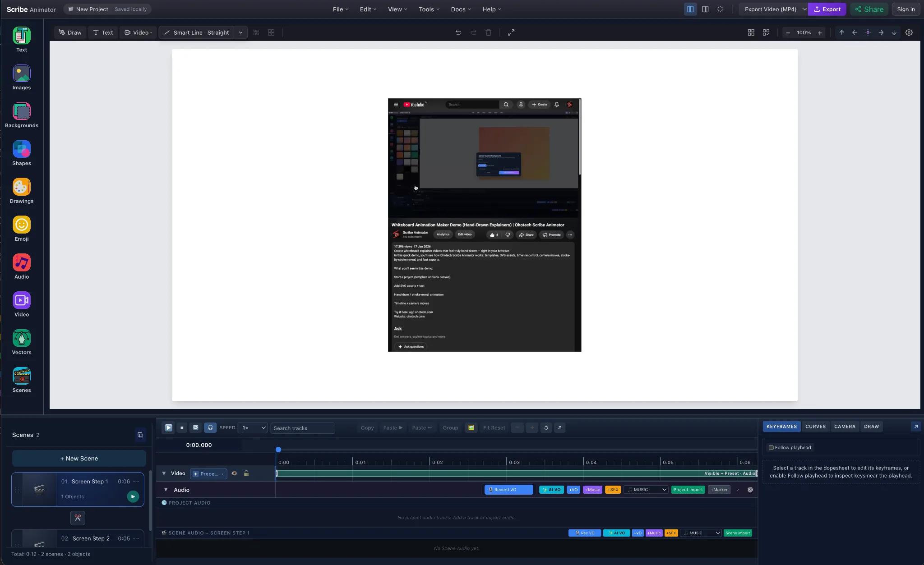Open the Images panel
This screenshot has height=565, width=924.
click(x=22, y=78)
